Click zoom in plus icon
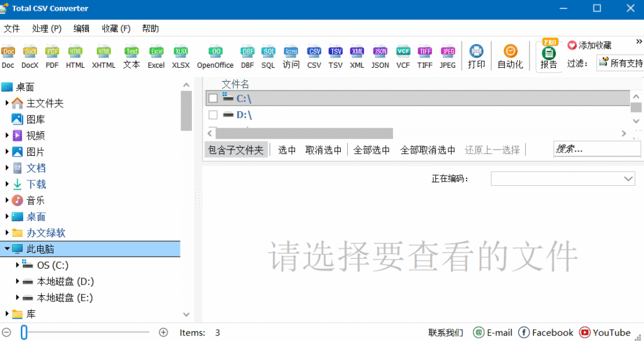This screenshot has height=341, width=644. pos(164,332)
